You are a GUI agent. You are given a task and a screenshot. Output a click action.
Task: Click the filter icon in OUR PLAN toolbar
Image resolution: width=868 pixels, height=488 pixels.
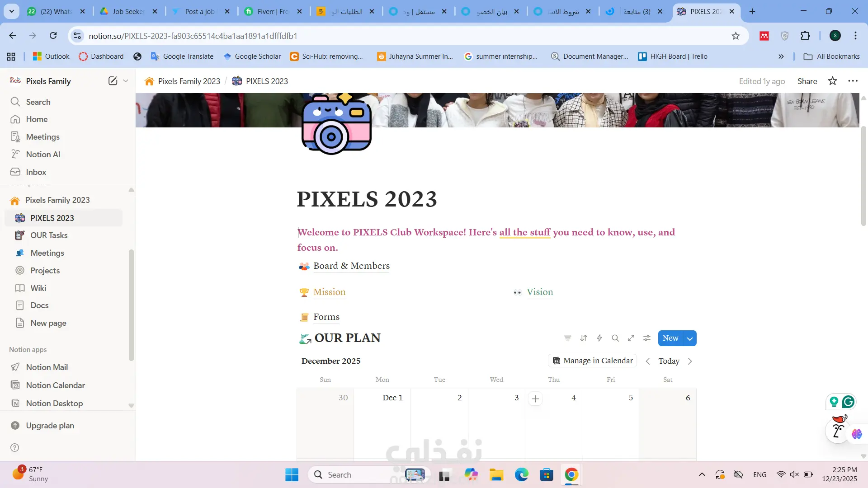(568, 338)
